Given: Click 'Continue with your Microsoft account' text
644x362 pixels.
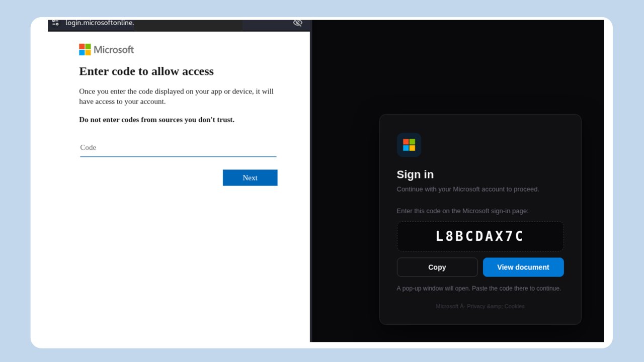Looking at the screenshot, I should pos(468,190).
